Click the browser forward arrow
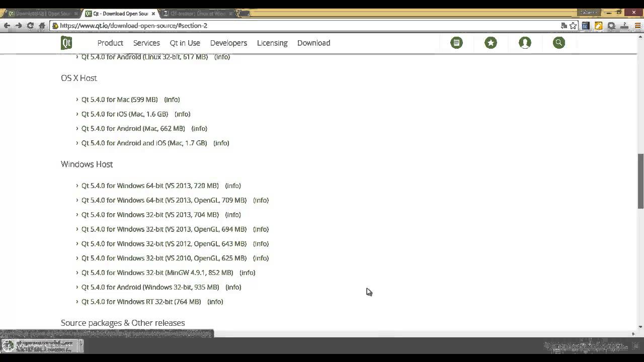Screen dimensions: 644x362 (x=19, y=26)
